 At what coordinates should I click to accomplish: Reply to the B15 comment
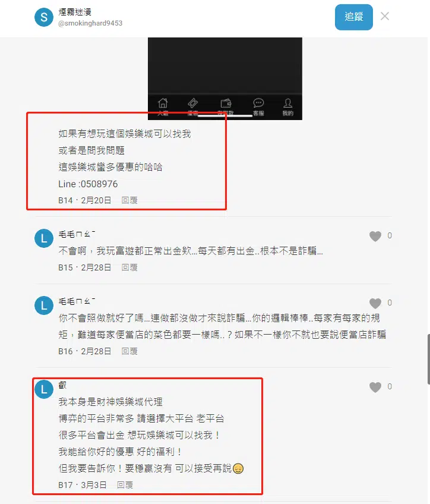(129, 267)
